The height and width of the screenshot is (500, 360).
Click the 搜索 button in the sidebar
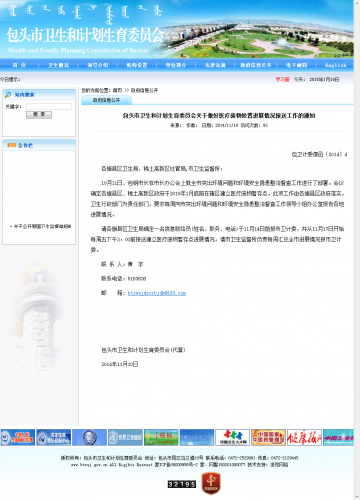(x=39, y=115)
